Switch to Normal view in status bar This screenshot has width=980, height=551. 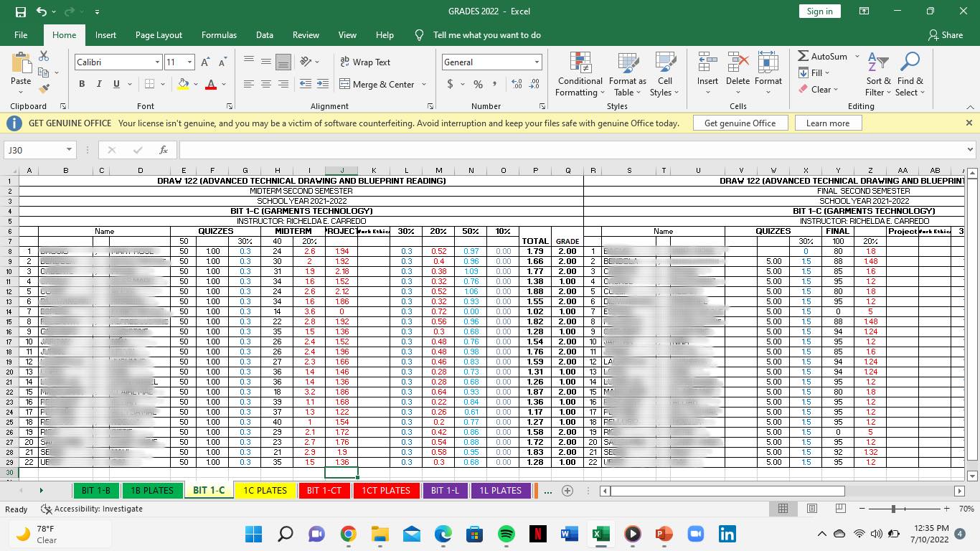[783, 509]
